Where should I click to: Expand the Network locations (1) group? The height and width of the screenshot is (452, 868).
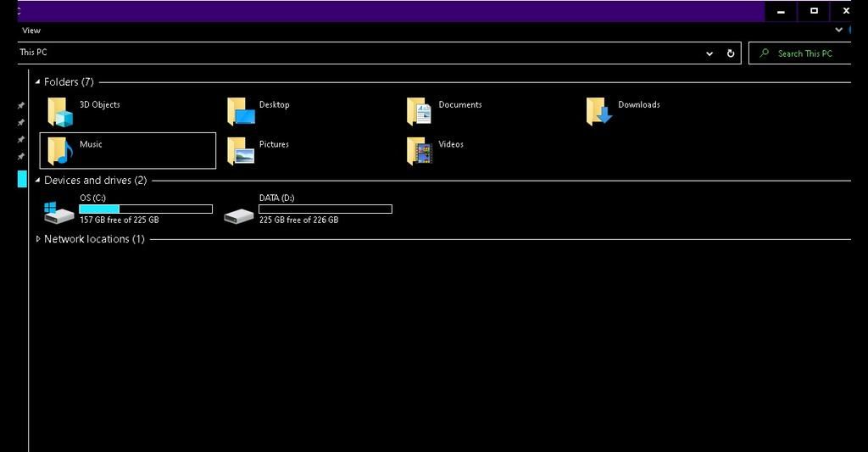tap(37, 239)
